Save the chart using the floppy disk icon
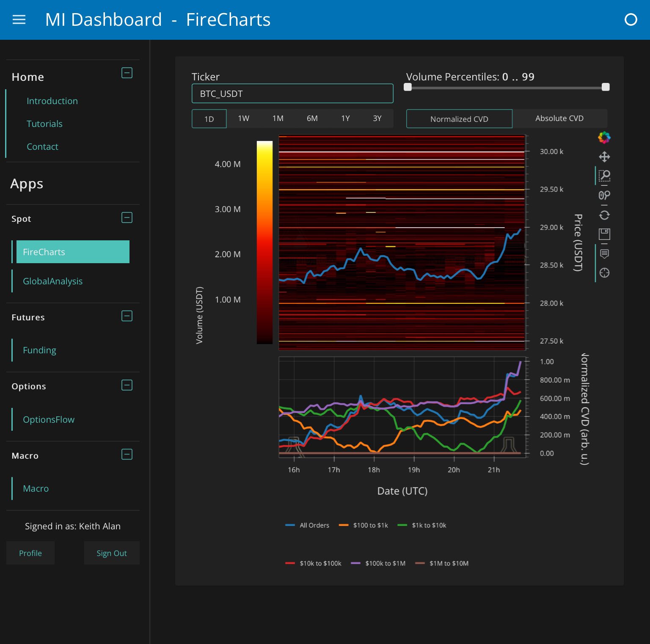Screen dimensions: 650x644 pos(604,234)
